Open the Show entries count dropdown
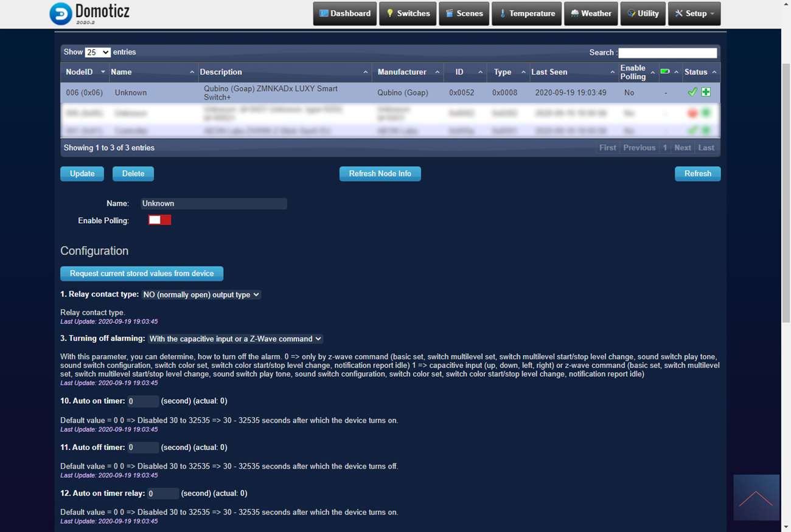Image resolution: width=791 pixels, height=532 pixels. (x=98, y=52)
